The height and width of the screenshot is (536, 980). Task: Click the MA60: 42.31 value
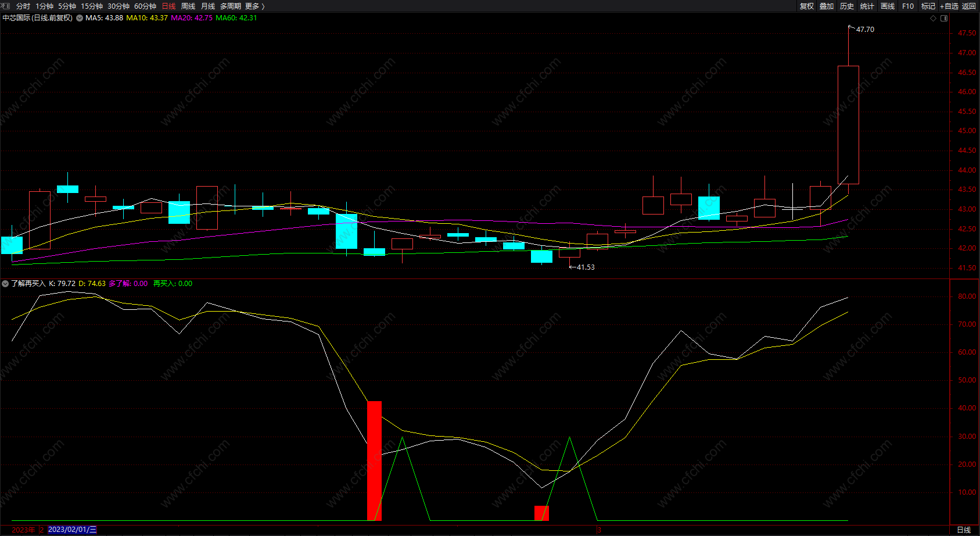click(236, 18)
